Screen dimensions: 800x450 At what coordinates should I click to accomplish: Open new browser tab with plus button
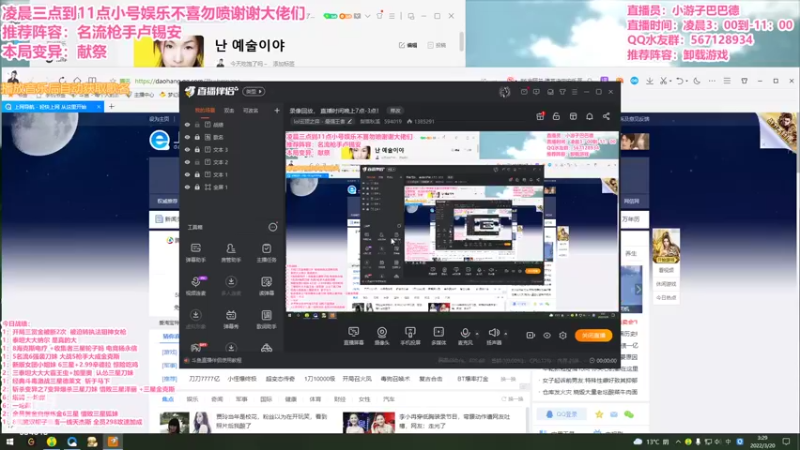pos(111,107)
